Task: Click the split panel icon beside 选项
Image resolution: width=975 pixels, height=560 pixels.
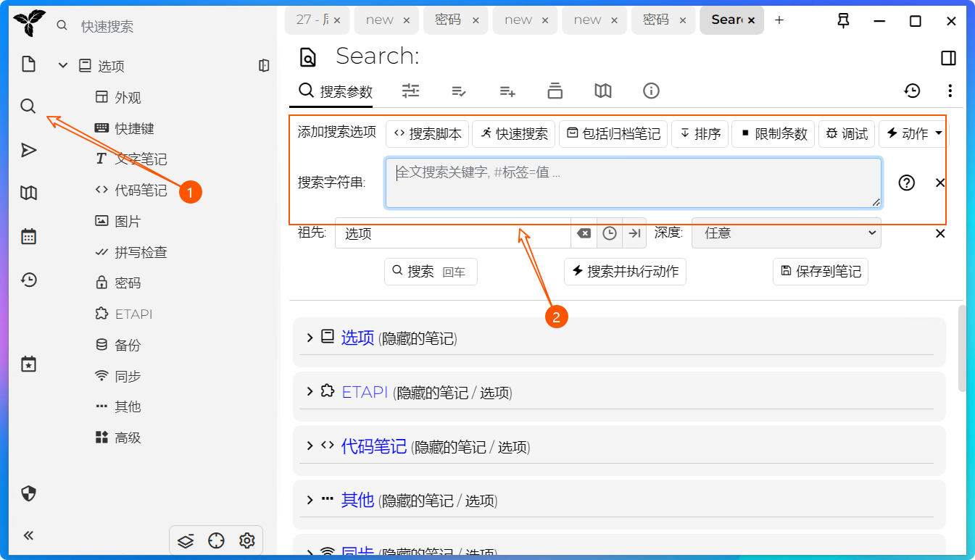Action: [264, 66]
